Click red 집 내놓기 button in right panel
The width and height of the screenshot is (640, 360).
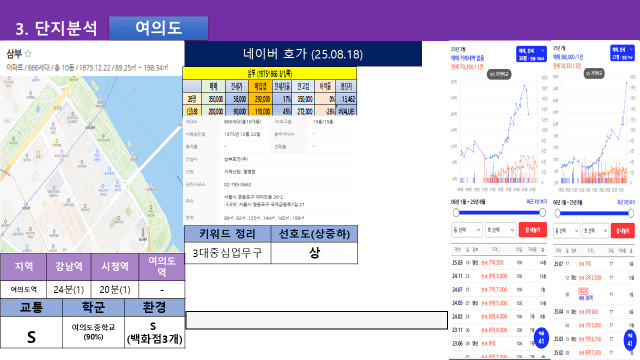point(622,231)
